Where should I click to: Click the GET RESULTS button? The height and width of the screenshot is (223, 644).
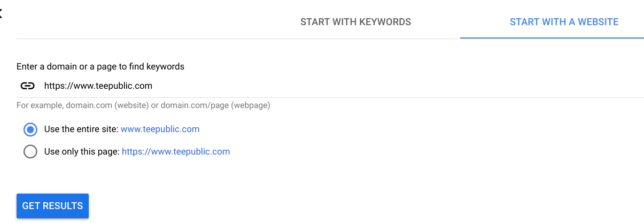52,206
